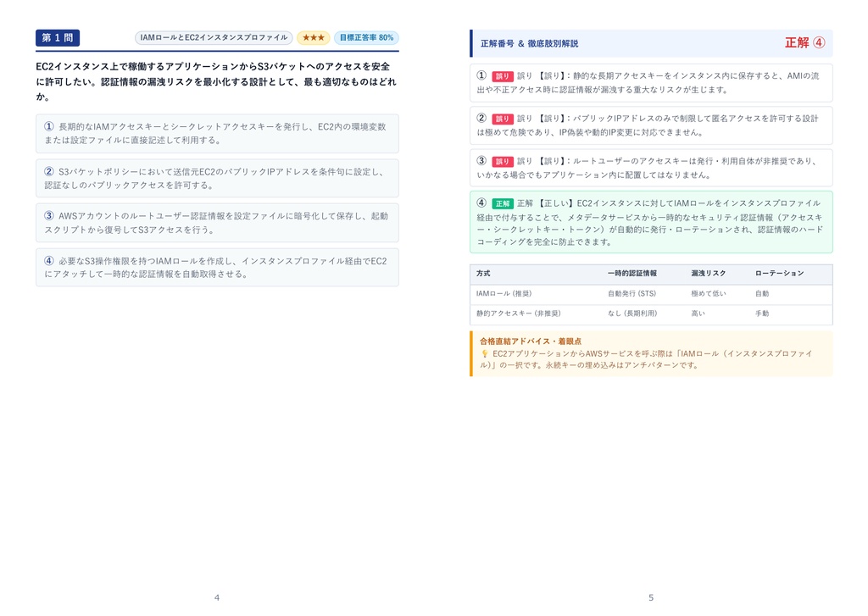Choose answer option ④ about IAM role instance profile
The width and height of the screenshot is (868, 616).
(x=217, y=267)
